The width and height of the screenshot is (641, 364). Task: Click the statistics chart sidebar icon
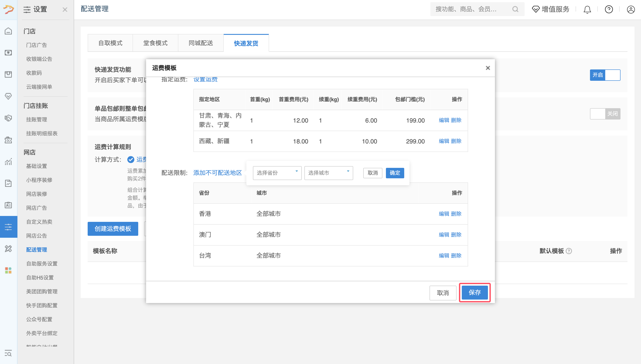tap(8, 162)
